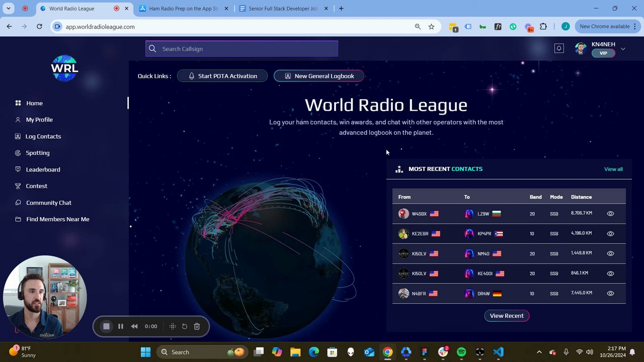The height and width of the screenshot is (362, 644).
Task: Open the notifications bell
Action: 559,48
